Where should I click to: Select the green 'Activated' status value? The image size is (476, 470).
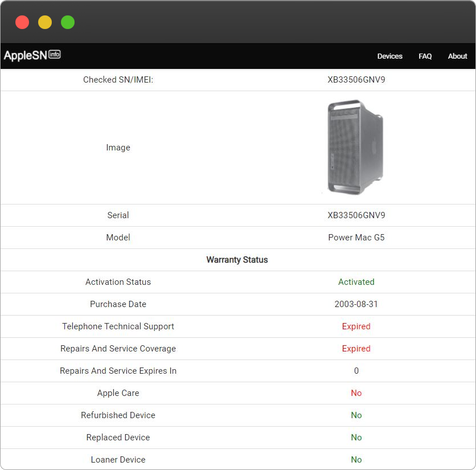pyautogui.click(x=356, y=282)
